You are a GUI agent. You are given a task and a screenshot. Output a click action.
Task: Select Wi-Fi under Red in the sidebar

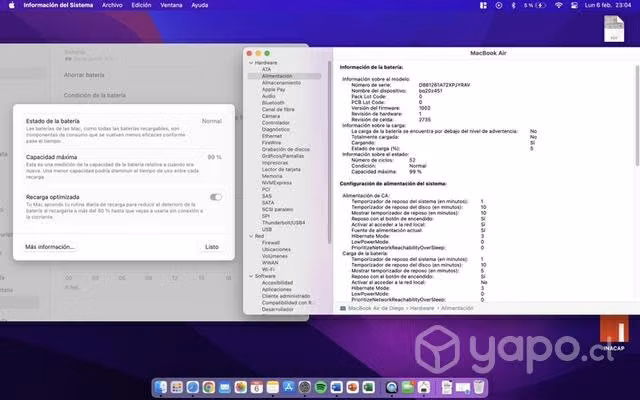(268, 270)
